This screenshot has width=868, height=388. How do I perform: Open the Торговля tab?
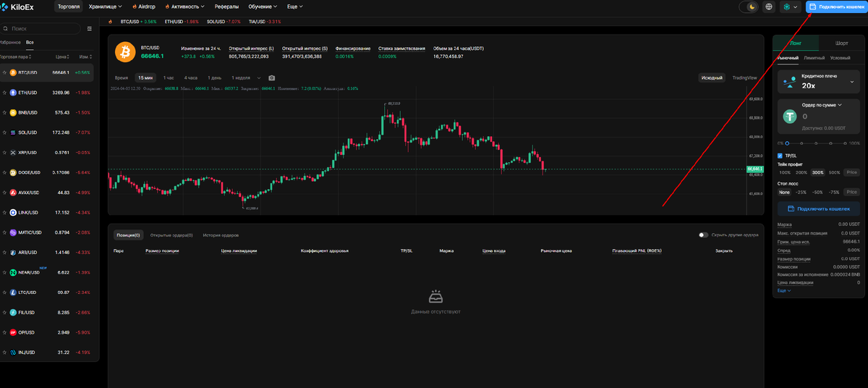[x=69, y=7]
